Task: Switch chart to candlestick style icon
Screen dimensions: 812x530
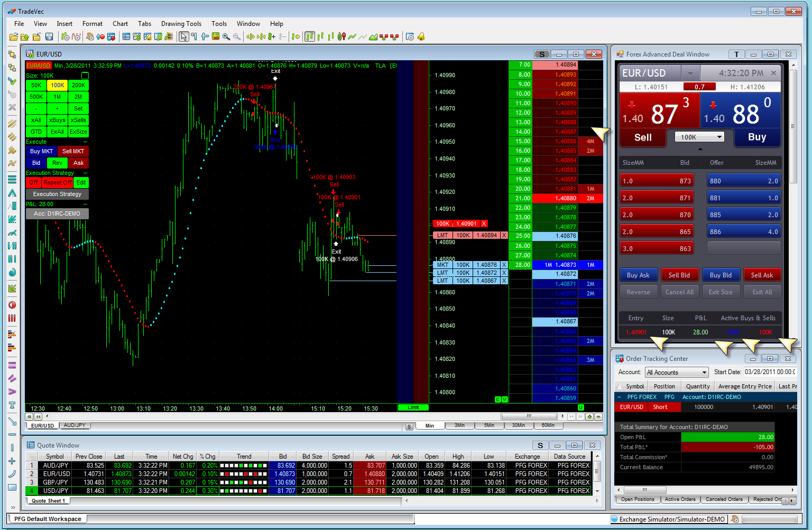Action: 342,36
